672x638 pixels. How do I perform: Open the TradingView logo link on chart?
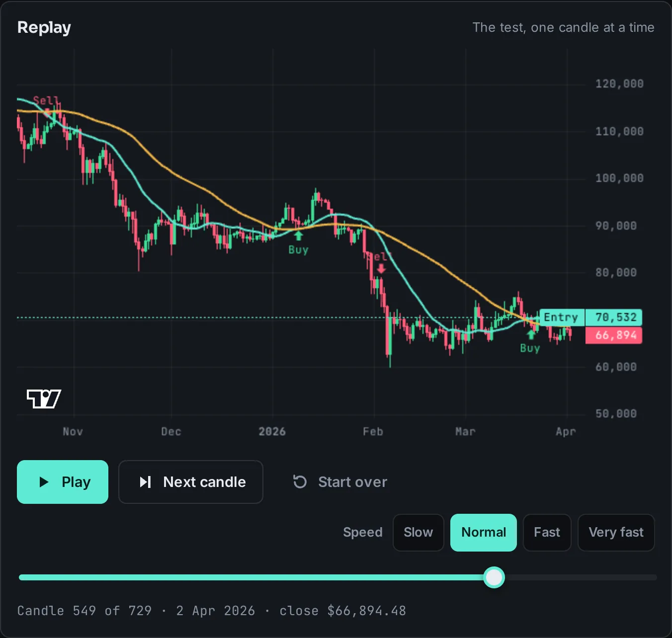(44, 399)
